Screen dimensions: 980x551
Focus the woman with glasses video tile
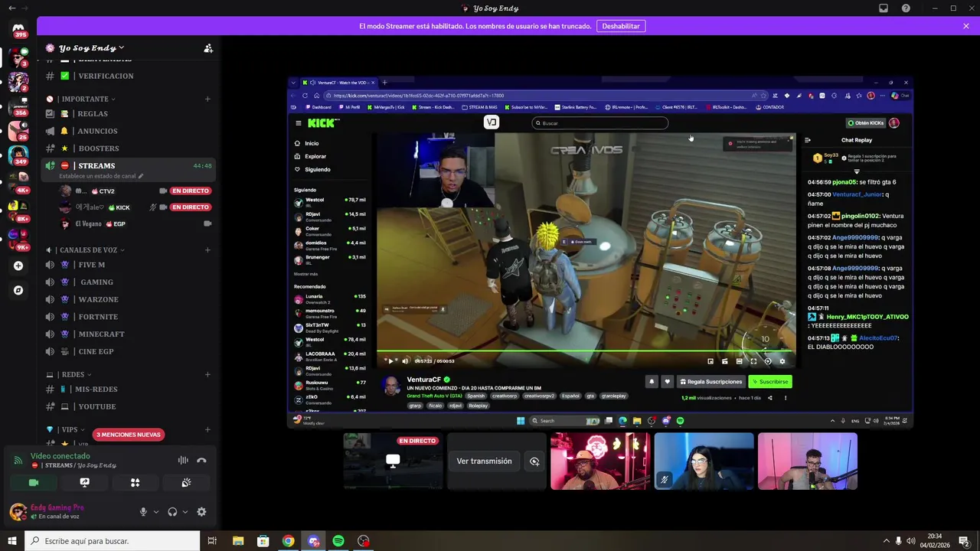coord(704,461)
